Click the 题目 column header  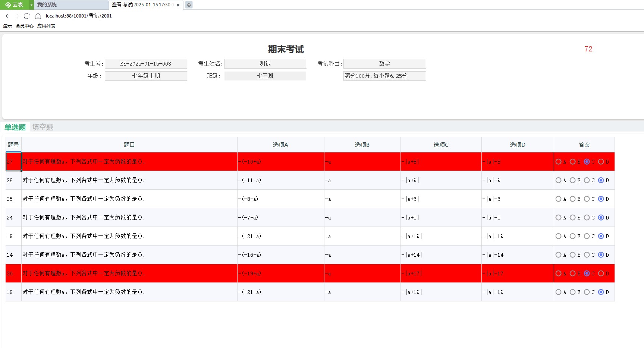coord(129,145)
